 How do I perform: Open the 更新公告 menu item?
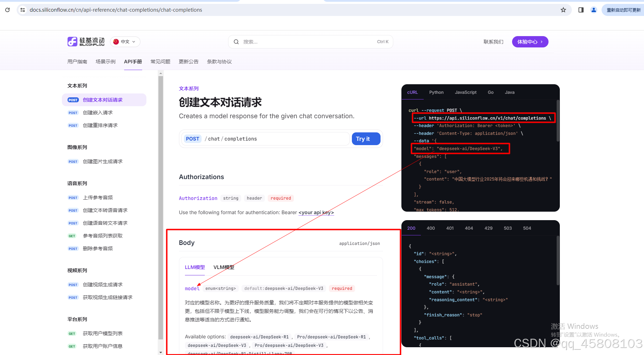188,61
